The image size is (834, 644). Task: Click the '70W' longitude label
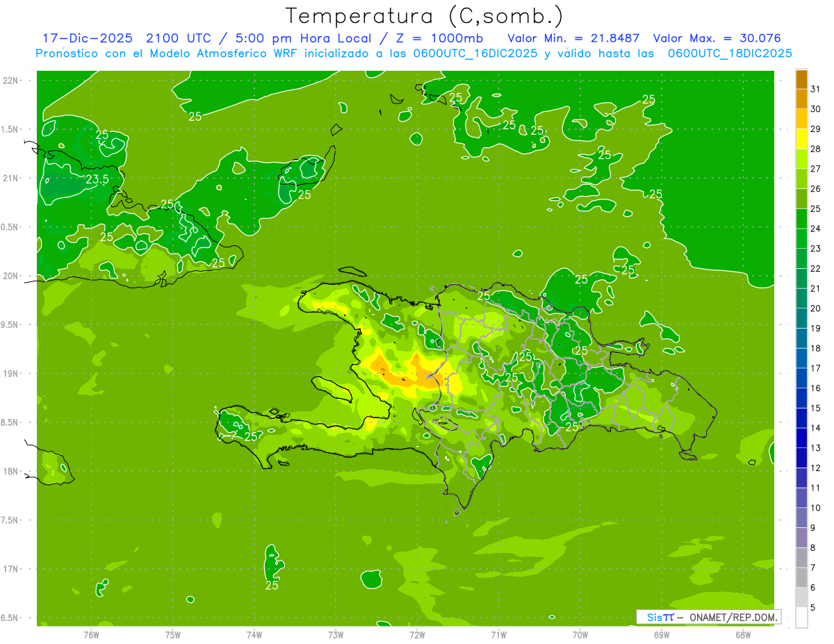(580, 635)
